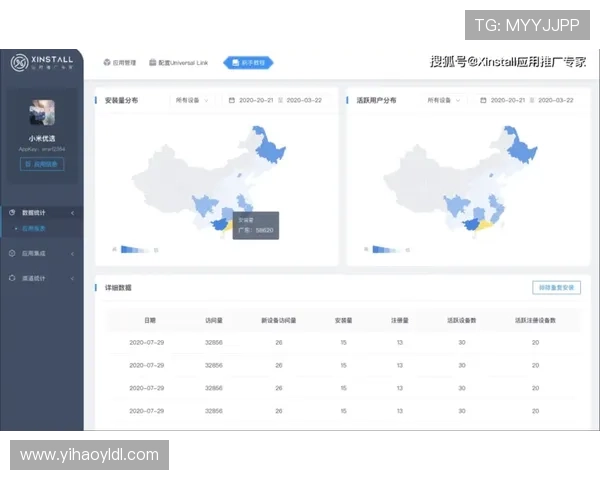Click the 安装量分布 panel title
Image resolution: width=600 pixels, height=480 pixels.
click(121, 100)
